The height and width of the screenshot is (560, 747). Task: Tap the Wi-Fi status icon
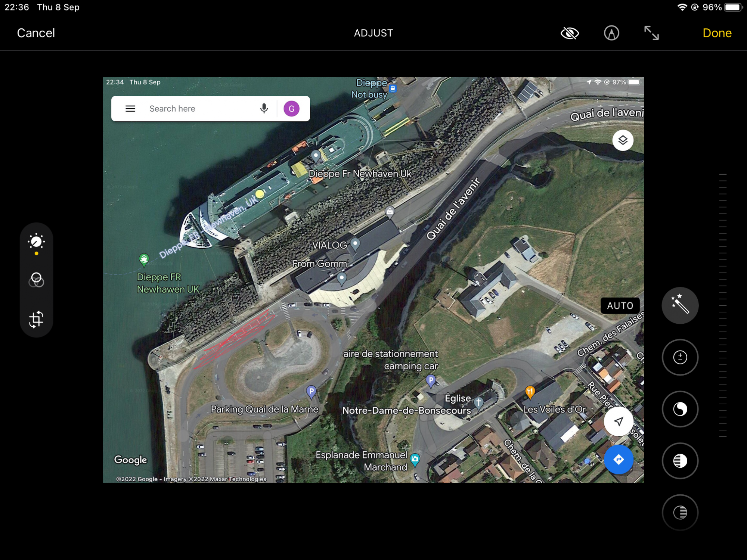(x=682, y=7)
